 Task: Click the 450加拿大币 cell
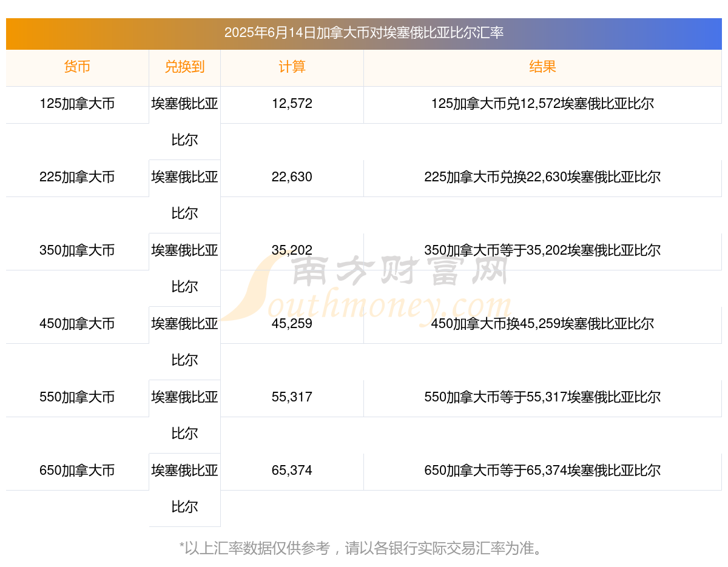click(x=77, y=324)
